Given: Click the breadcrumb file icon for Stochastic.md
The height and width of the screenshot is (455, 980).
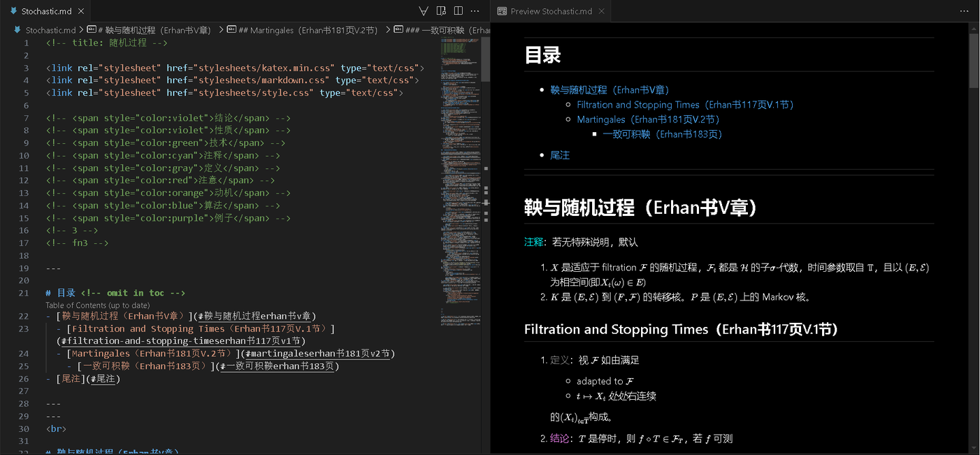Looking at the screenshot, I should point(18,30).
